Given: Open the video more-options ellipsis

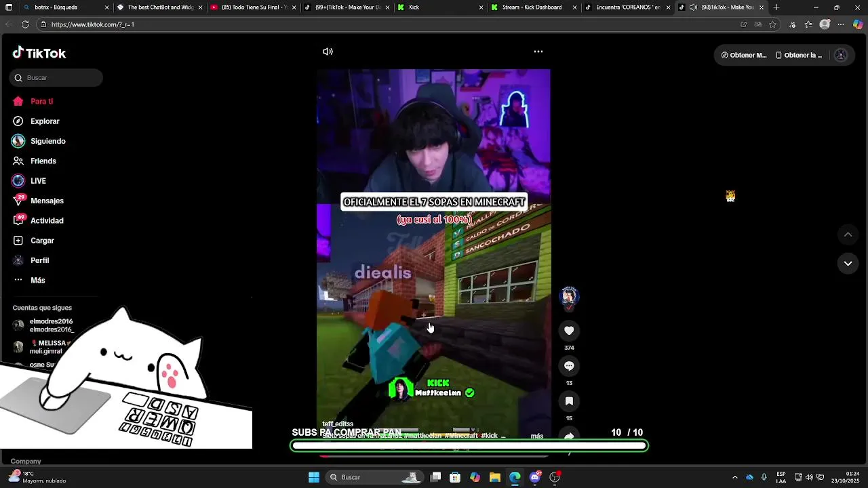Looking at the screenshot, I should tap(538, 52).
